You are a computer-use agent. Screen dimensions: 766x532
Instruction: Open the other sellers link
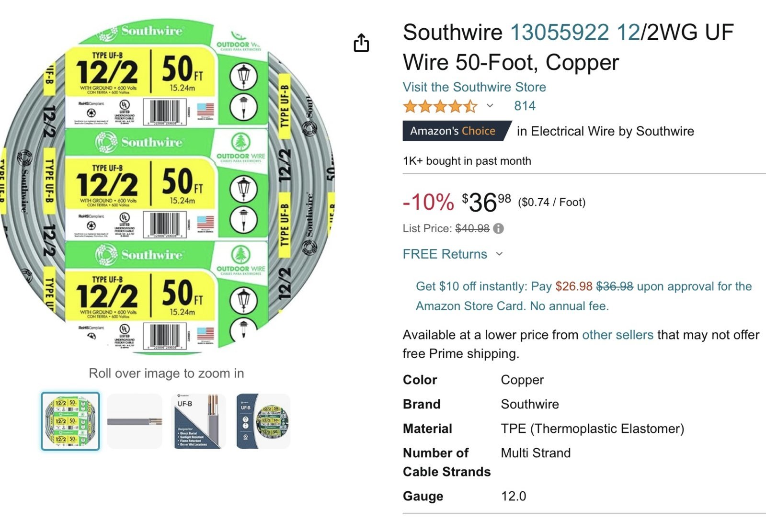617,335
